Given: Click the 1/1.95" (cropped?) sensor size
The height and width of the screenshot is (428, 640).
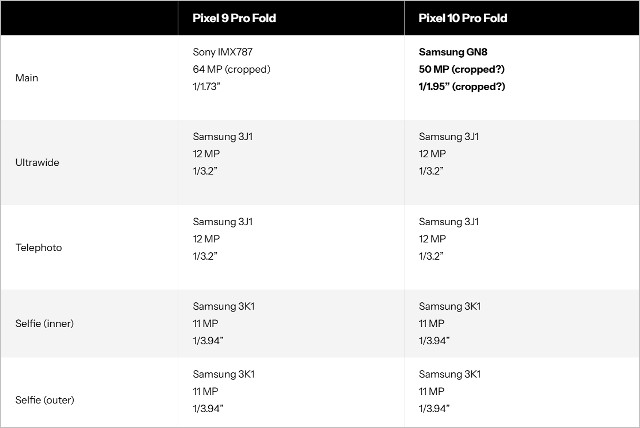Looking at the screenshot, I should point(462,86).
